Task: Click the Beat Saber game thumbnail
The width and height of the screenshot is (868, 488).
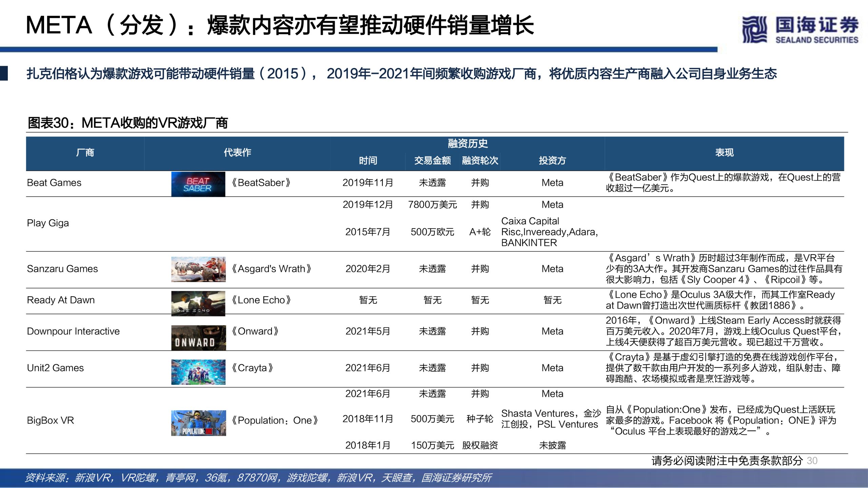Action: coord(198,184)
